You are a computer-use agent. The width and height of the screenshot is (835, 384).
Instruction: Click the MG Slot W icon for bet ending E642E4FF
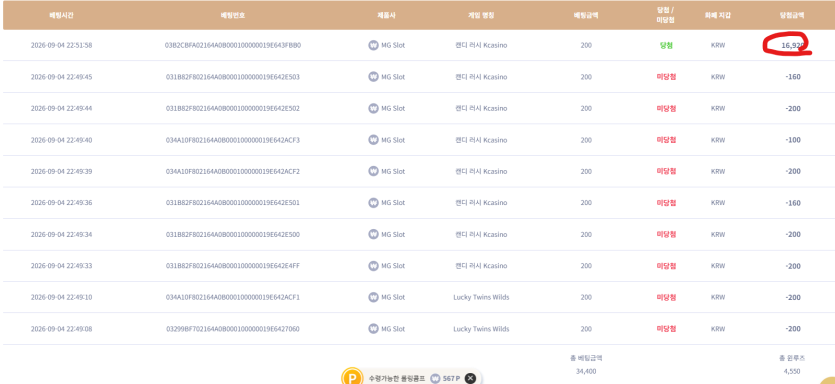click(373, 265)
